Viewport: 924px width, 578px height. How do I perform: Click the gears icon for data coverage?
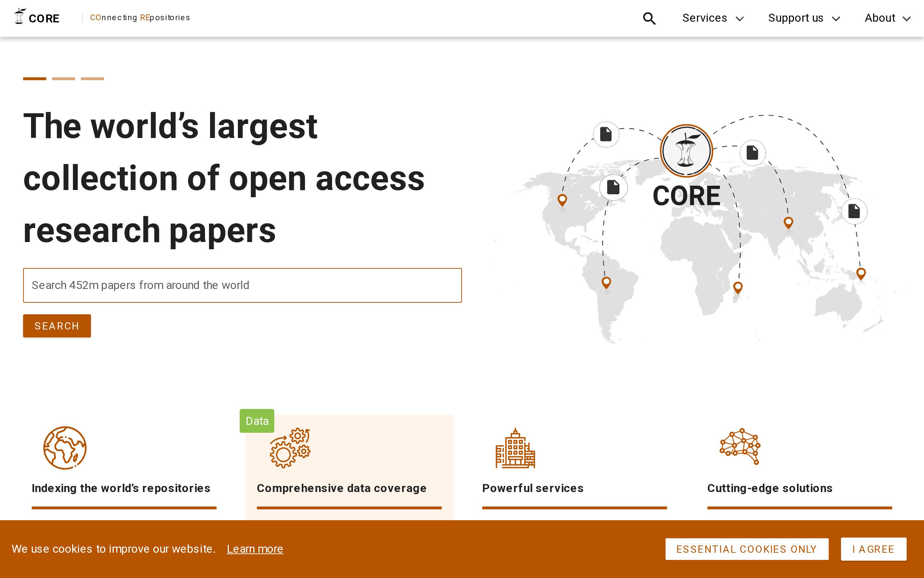point(290,448)
